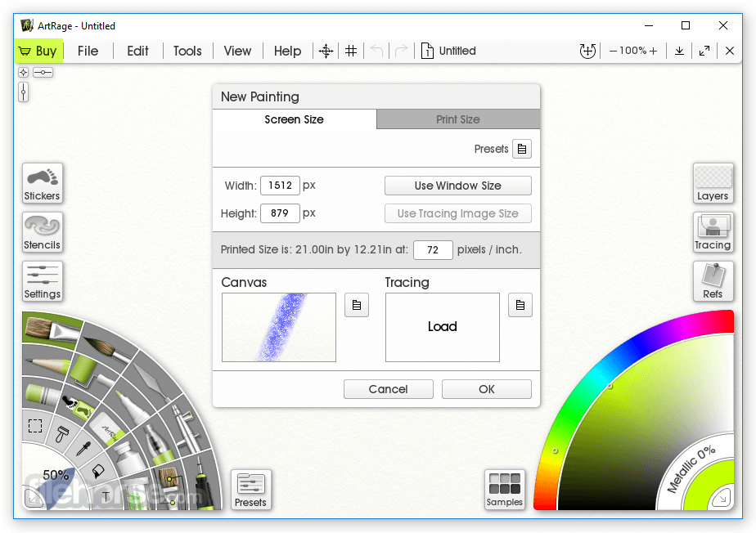This screenshot has height=533, width=756.
Task: Click the download arrow toolbar icon
Action: pos(679,51)
